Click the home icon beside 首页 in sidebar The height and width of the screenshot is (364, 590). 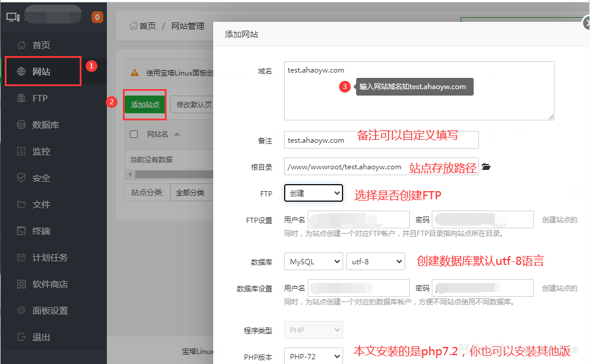(22, 45)
